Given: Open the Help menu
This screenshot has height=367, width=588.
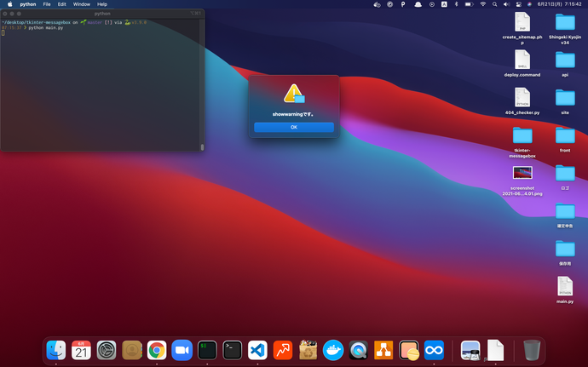Looking at the screenshot, I should click(102, 4).
